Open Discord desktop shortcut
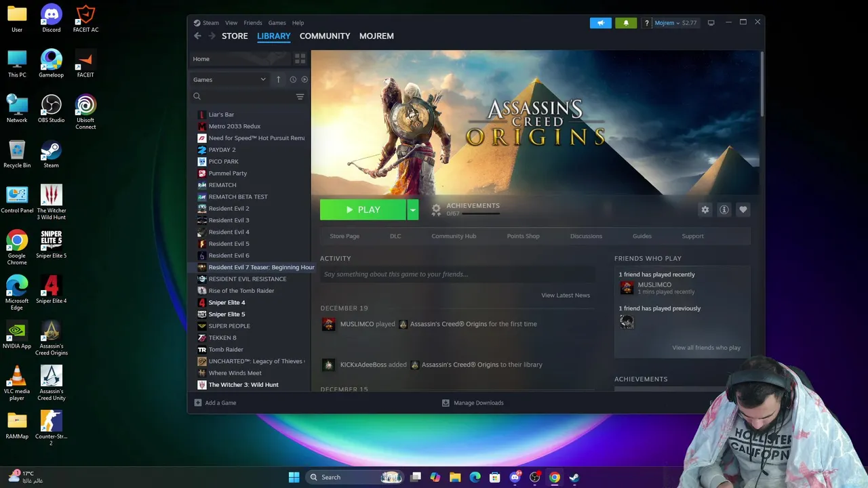 coord(52,19)
